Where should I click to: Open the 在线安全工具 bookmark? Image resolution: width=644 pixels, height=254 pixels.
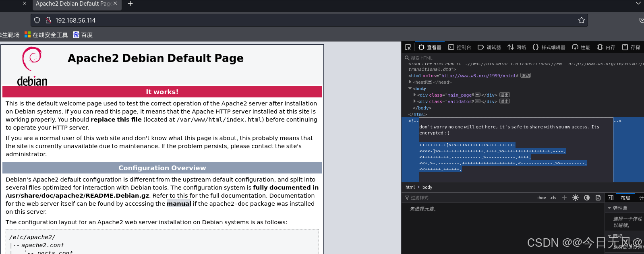(x=46, y=35)
